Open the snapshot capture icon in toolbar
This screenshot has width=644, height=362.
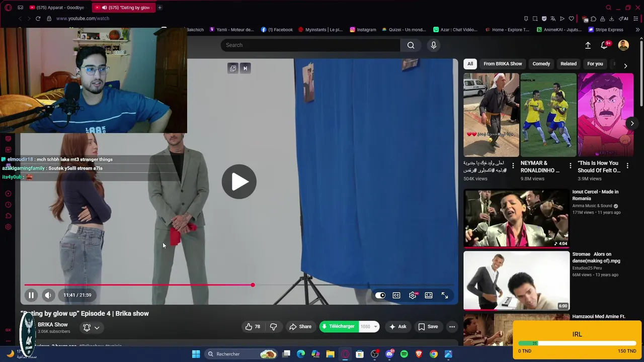pyautogui.click(x=535, y=19)
